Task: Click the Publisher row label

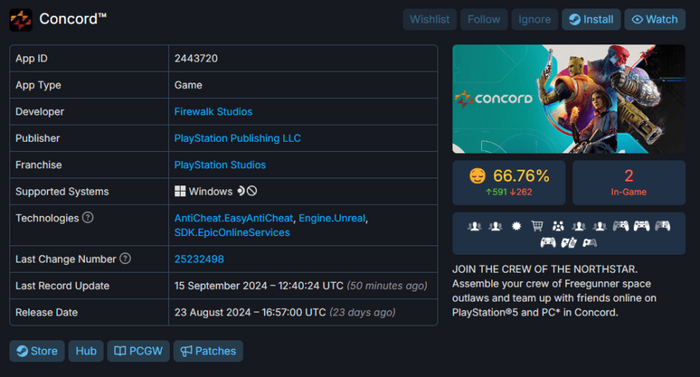Action: tap(38, 138)
